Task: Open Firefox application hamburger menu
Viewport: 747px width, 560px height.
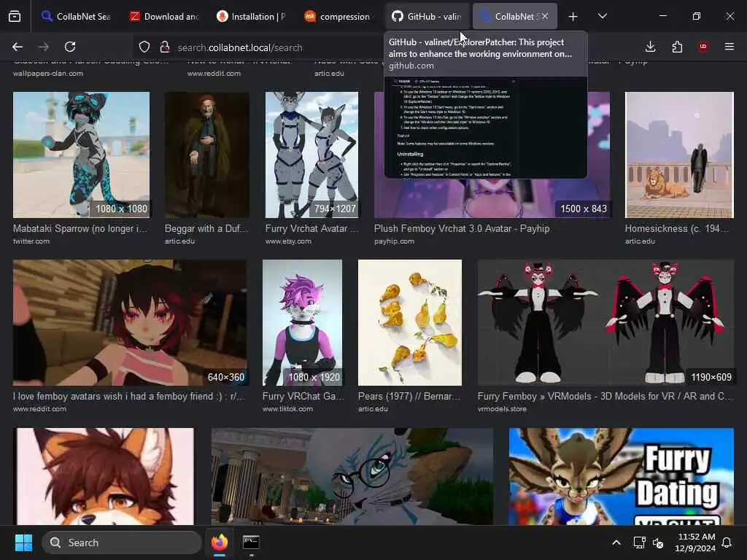Action: click(729, 47)
